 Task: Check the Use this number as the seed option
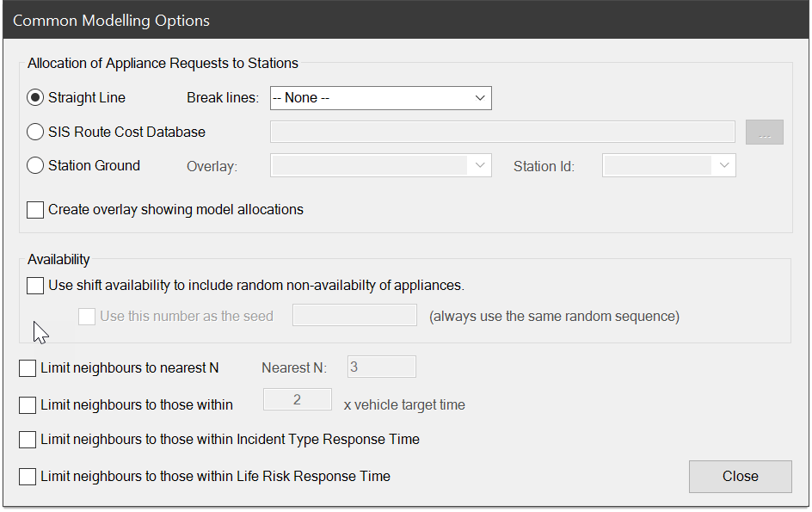pos(86,316)
